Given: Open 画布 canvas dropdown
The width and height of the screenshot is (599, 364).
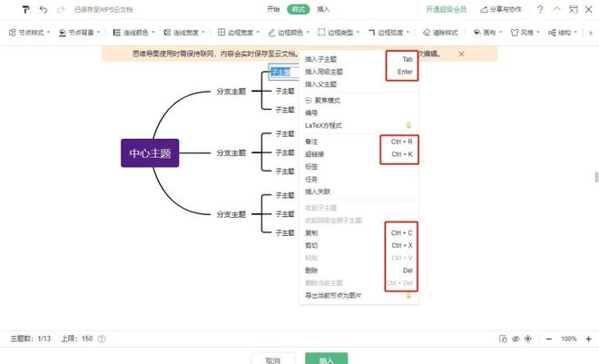Looking at the screenshot, I should [x=488, y=33].
